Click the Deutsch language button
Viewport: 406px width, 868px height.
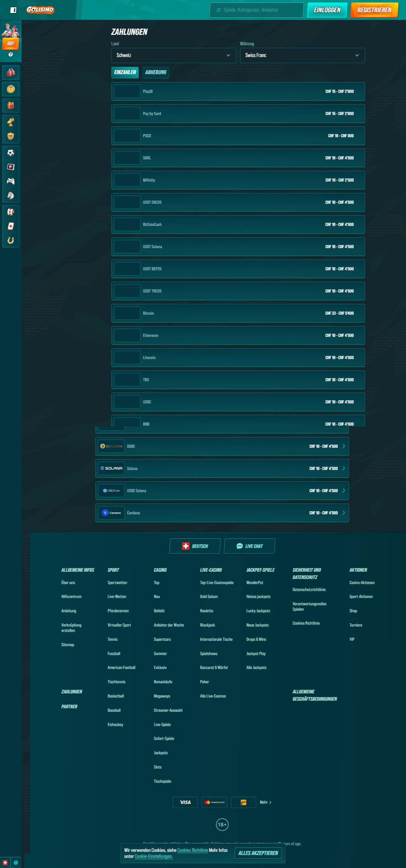[195, 546]
